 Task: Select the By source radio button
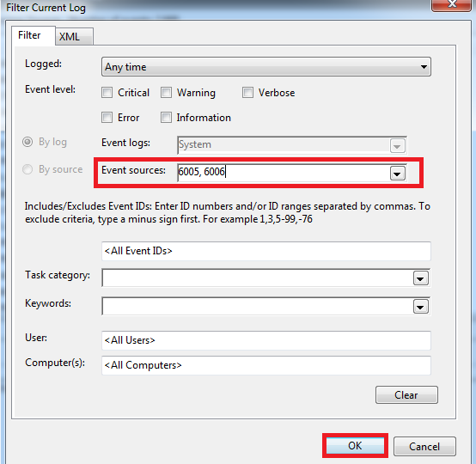pos(27,169)
